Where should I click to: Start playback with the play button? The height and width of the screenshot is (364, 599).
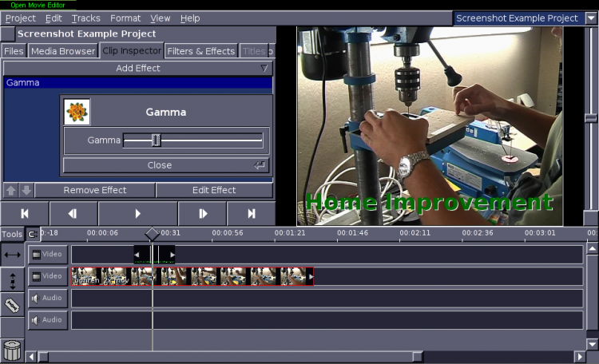click(x=138, y=213)
